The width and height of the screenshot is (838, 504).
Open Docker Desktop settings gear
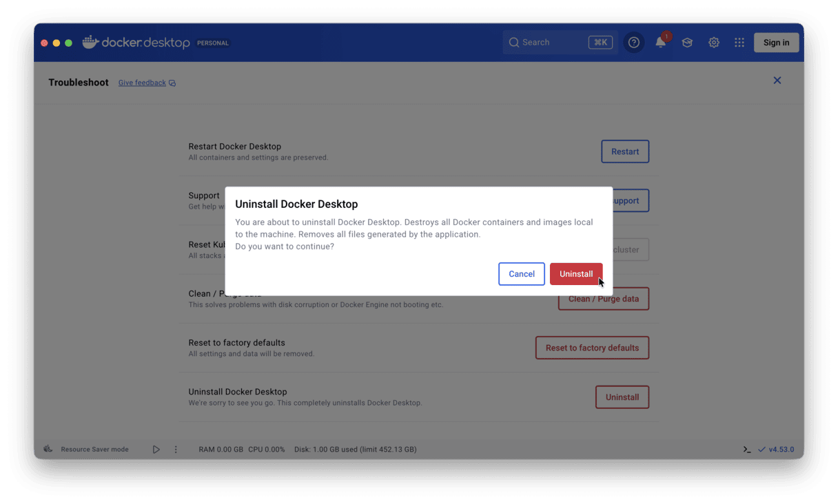pyautogui.click(x=713, y=42)
